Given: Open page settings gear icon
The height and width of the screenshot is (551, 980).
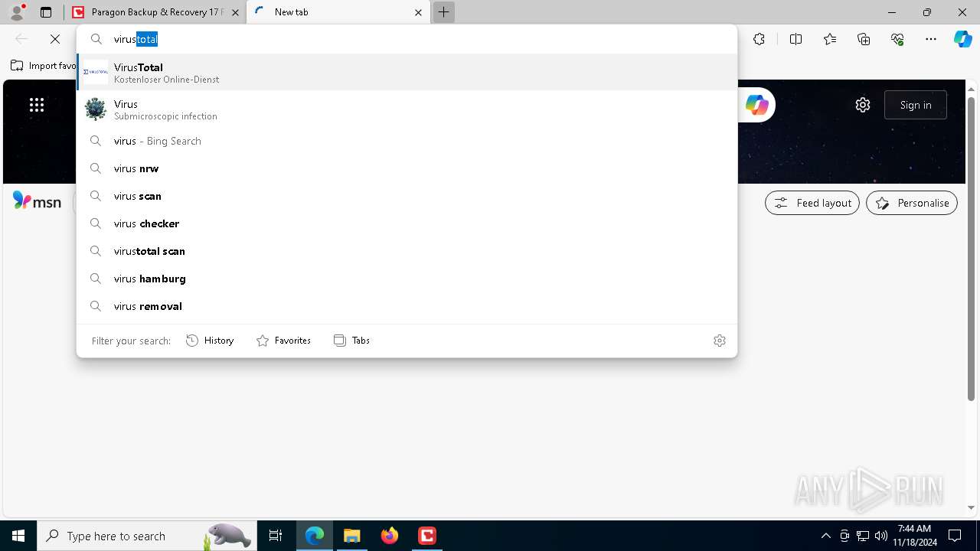Looking at the screenshot, I should pyautogui.click(x=863, y=105).
